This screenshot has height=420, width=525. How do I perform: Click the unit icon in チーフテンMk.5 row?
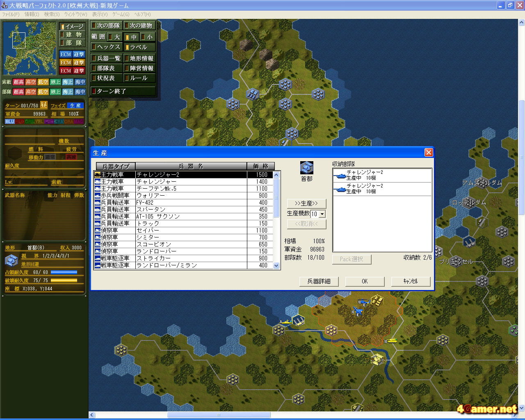pyautogui.click(x=98, y=189)
